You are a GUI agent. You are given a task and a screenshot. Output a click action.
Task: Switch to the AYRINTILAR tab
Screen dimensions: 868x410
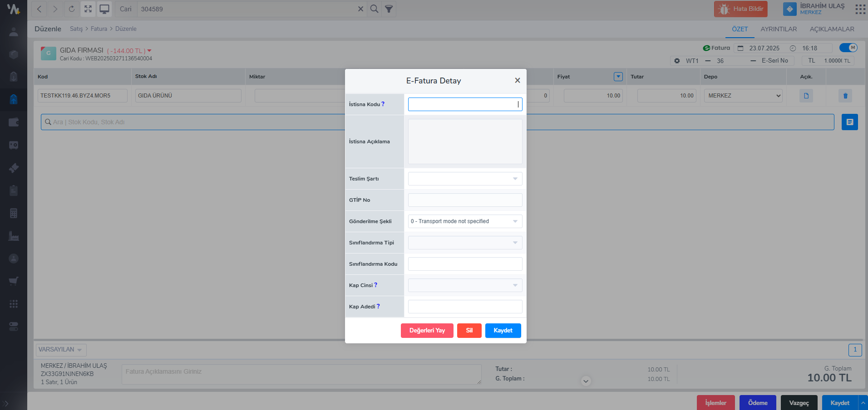(x=779, y=29)
